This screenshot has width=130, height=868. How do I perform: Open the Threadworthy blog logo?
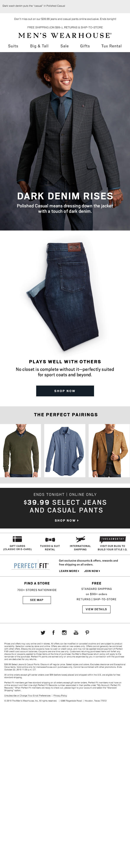112,539
